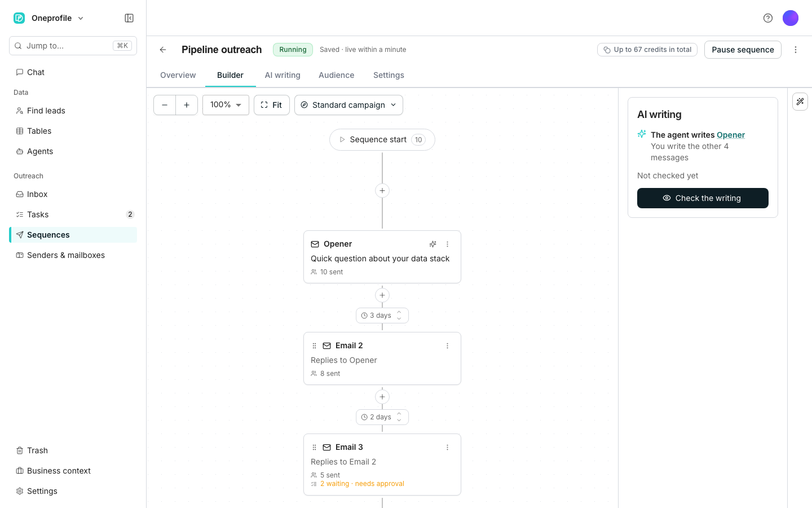Click the magic wand icon at right edge
812x508 pixels.
(800, 102)
